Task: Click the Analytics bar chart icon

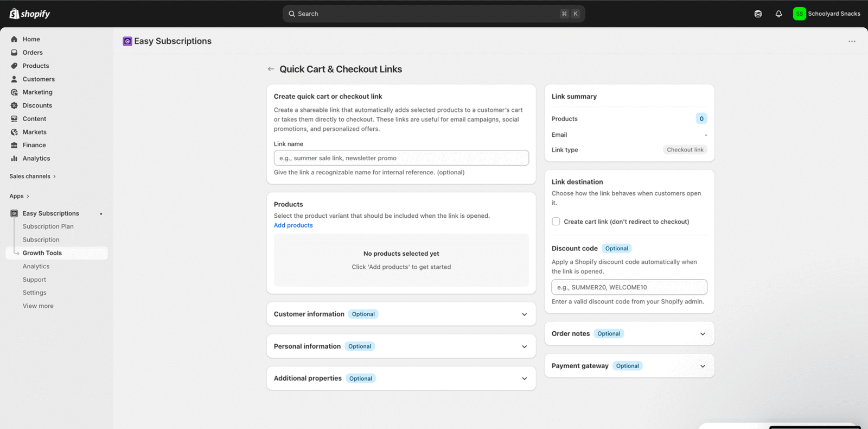Action: click(x=14, y=159)
